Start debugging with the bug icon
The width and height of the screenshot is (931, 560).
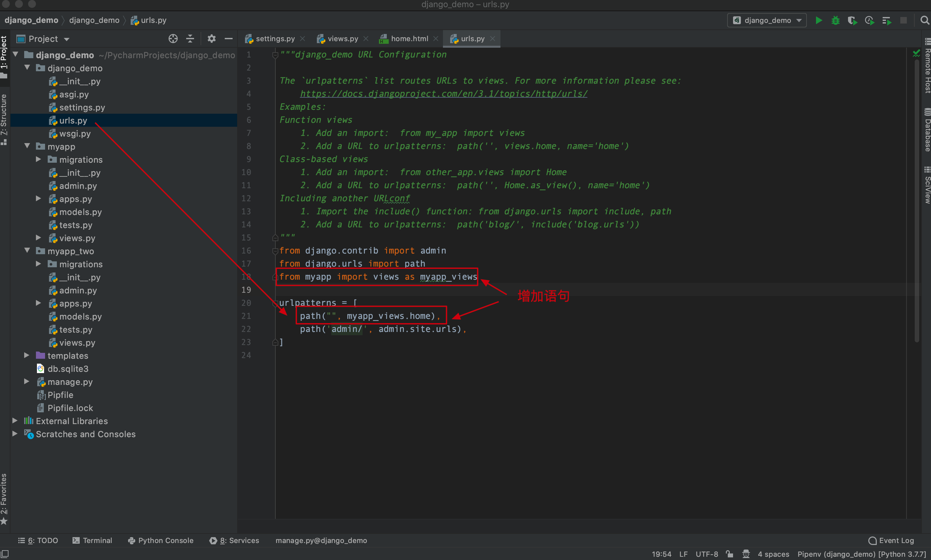pos(836,20)
